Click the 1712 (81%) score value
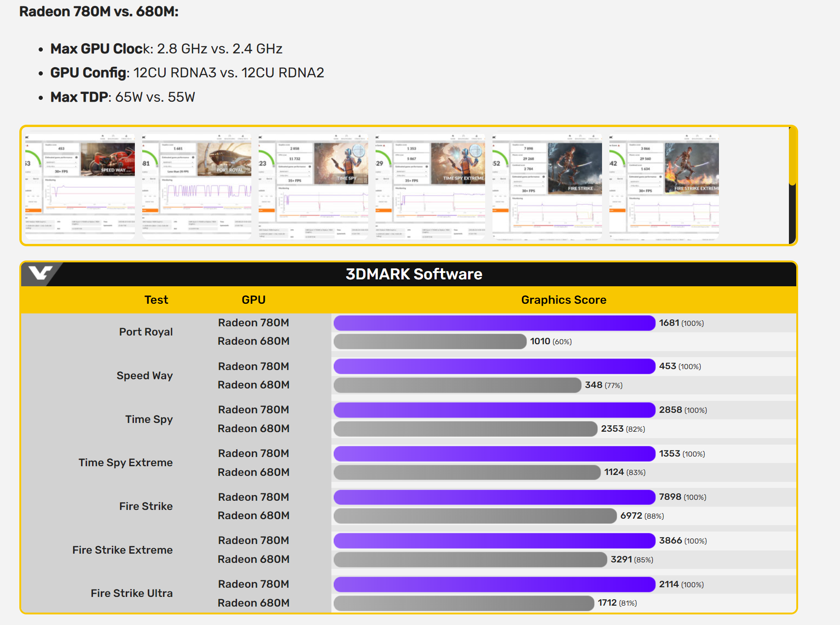This screenshot has width=840, height=625. point(617,603)
